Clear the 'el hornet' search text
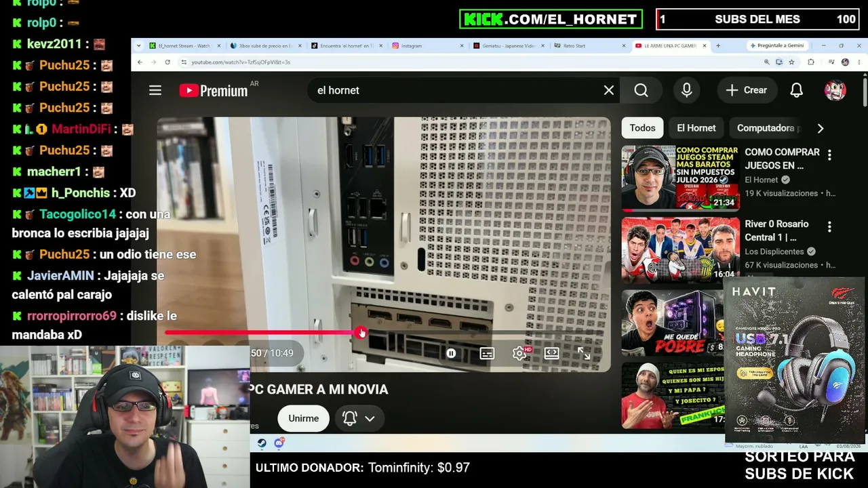The image size is (868, 488). [609, 90]
